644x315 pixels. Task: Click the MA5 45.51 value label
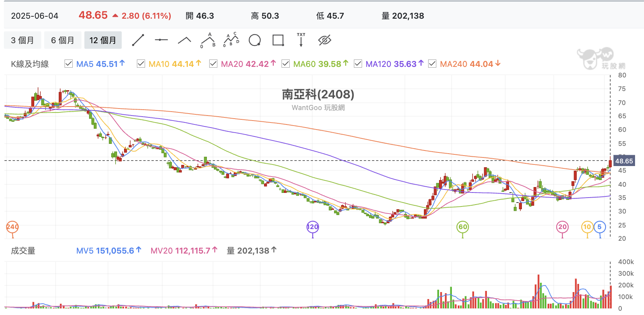point(100,64)
